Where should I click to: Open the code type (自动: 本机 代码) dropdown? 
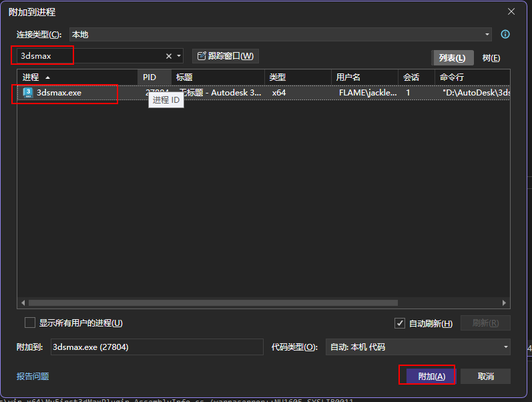click(x=418, y=347)
